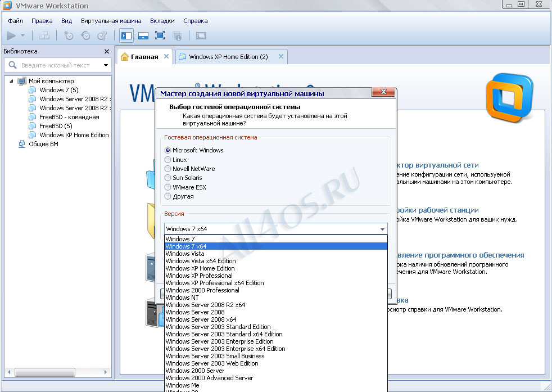The height and width of the screenshot is (392, 552).
Task: Click the Unity mode toolbar icon
Action: pos(177,35)
